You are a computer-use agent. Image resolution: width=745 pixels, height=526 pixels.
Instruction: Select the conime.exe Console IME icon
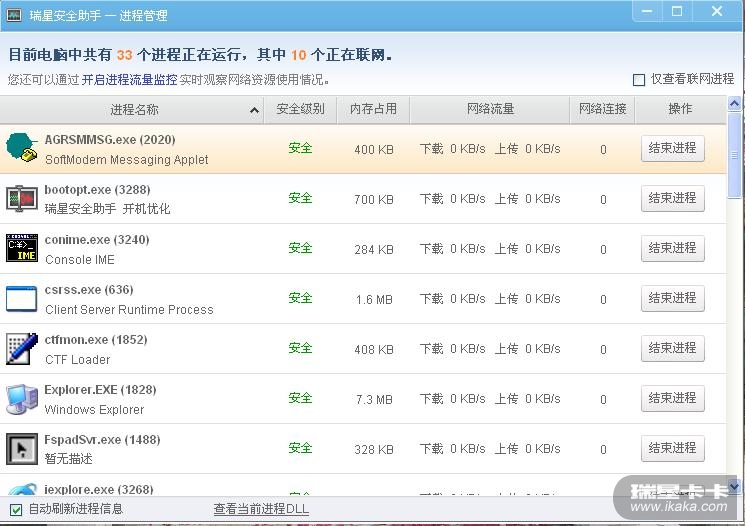click(21, 248)
